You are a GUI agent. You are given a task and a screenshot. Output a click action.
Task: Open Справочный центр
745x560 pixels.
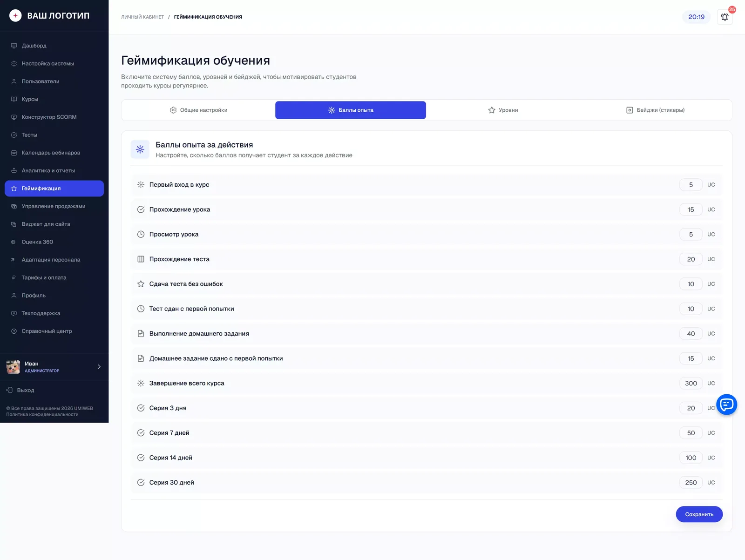54,331
